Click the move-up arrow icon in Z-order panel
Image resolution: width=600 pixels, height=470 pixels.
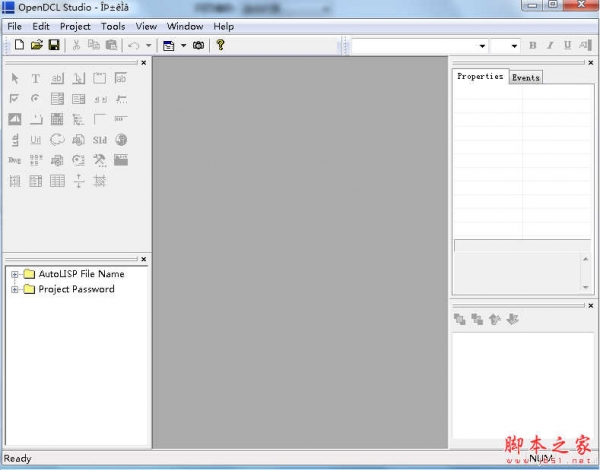[x=494, y=319]
